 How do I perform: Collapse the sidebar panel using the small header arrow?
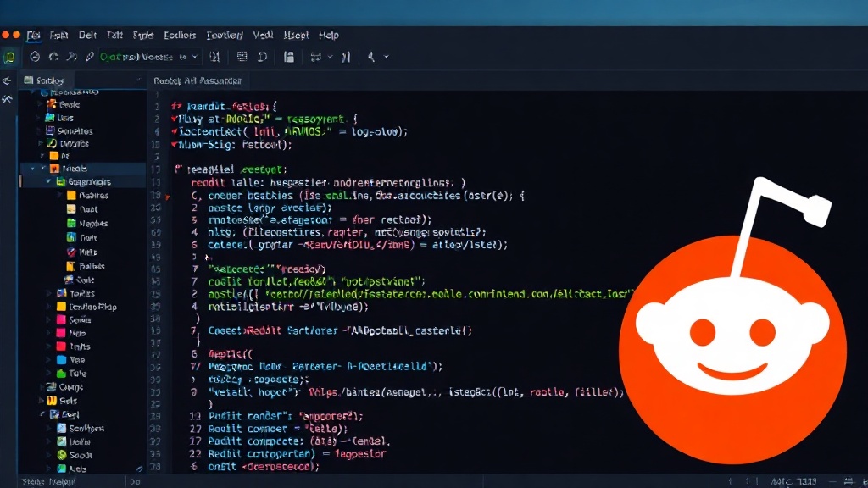pyautogui.click(x=138, y=80)
